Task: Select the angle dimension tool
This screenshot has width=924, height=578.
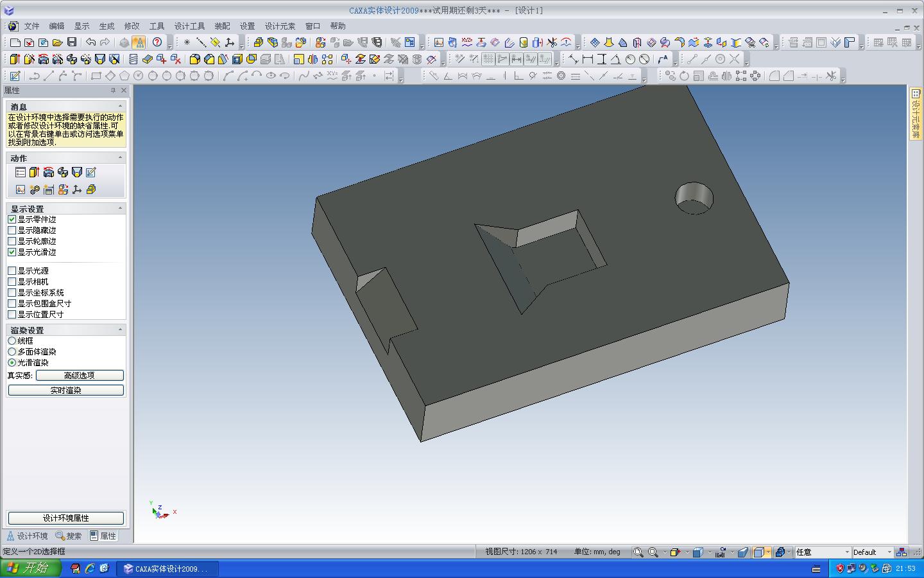Action: click(x=616, y=59)
